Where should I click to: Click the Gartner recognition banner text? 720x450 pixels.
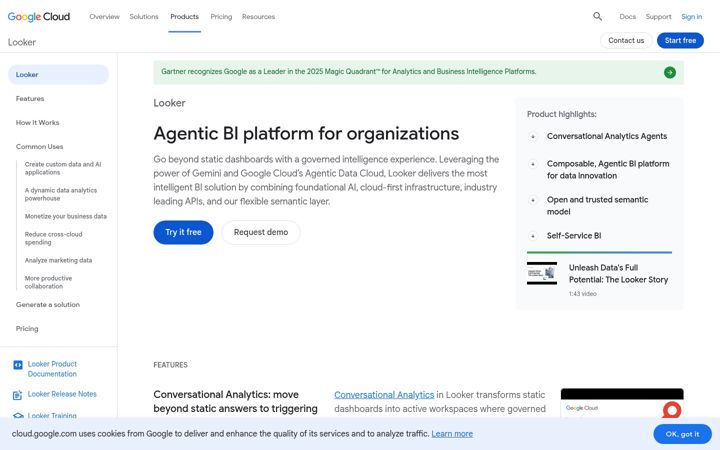coord(349,72)
